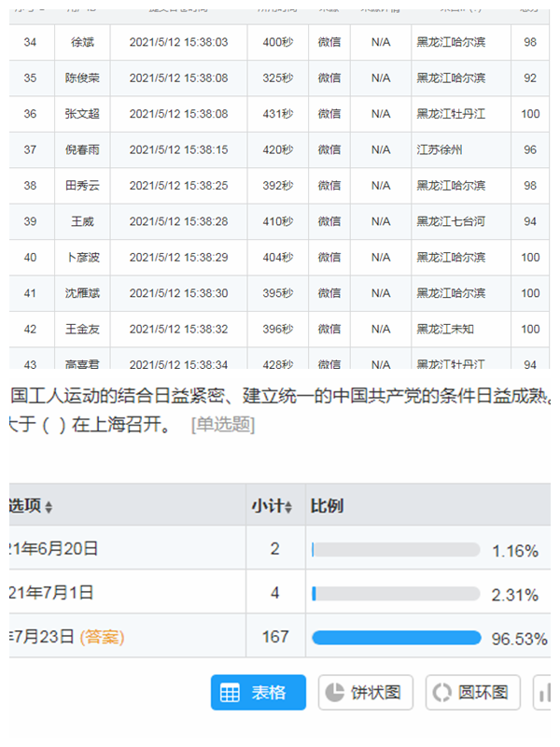The height and width of the screenshot is (747, 560).
Task: Open respondent 徐斌 in row 34
Action: click(x=83, y=43)
